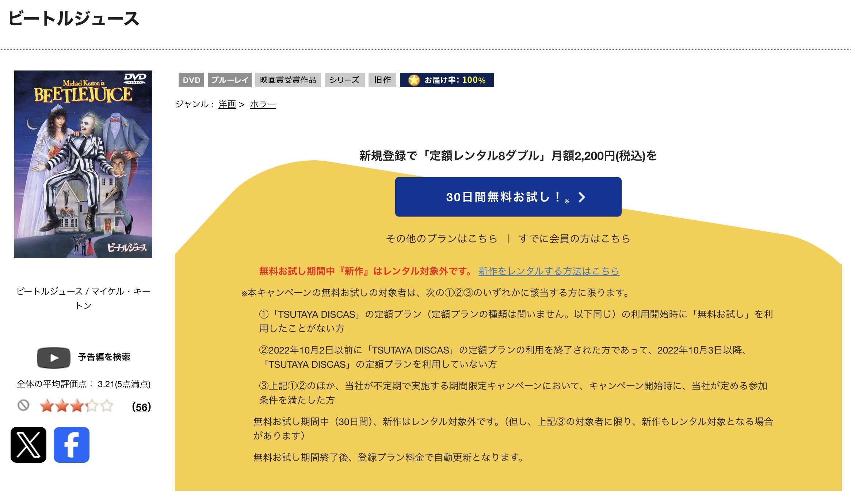Click 無料お試し期間終了後 auto-renewal text

(x=389, y=457)
